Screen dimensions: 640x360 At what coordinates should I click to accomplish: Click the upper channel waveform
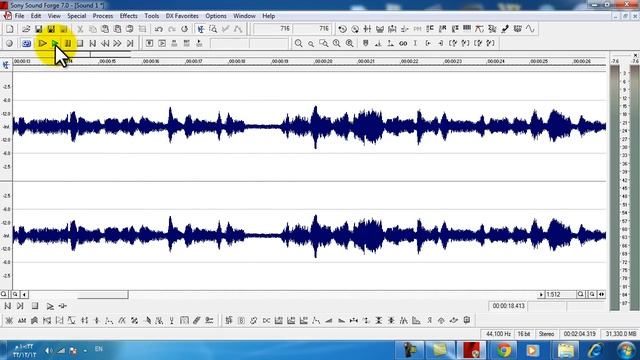coord(309,127)
